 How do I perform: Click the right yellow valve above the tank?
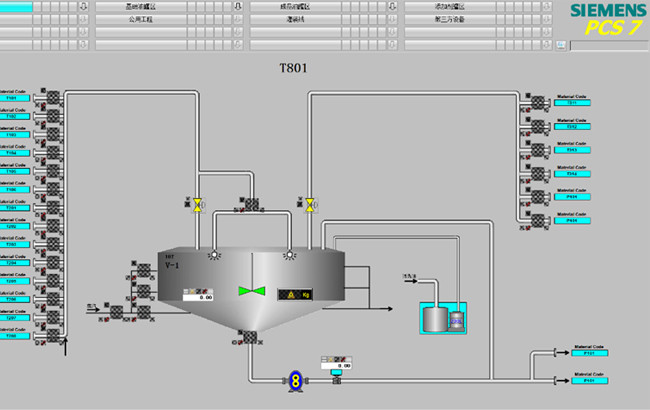[310, 205]
